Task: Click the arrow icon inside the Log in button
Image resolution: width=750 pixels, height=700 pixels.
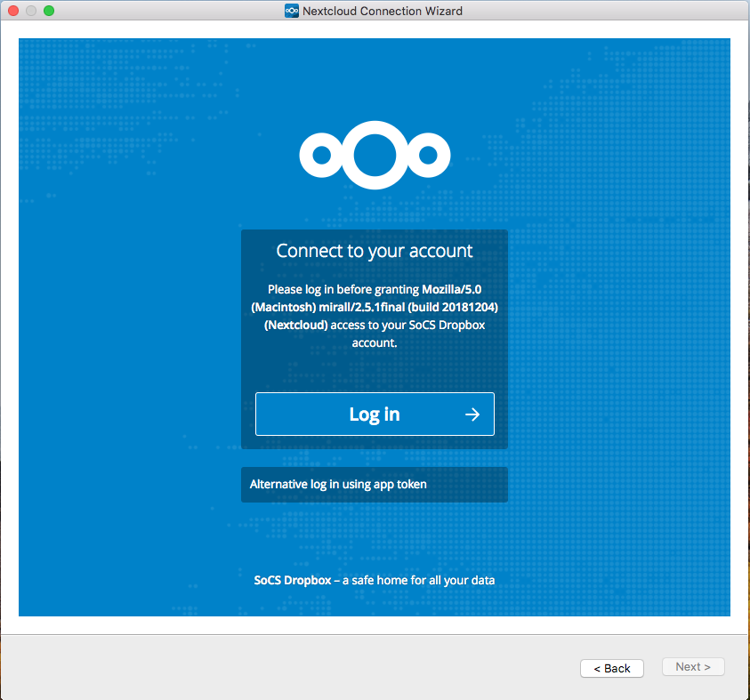Action: coord(472,414)
